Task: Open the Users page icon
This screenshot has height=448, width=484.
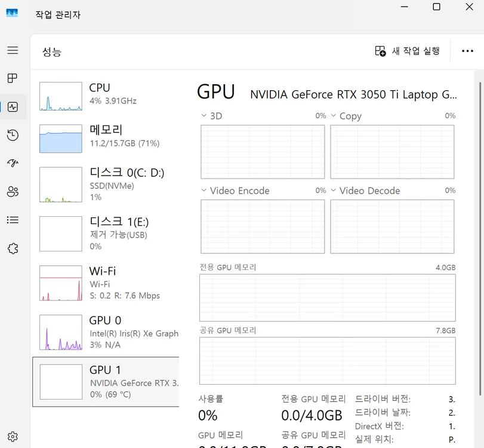Action: [x=13, y=192]
